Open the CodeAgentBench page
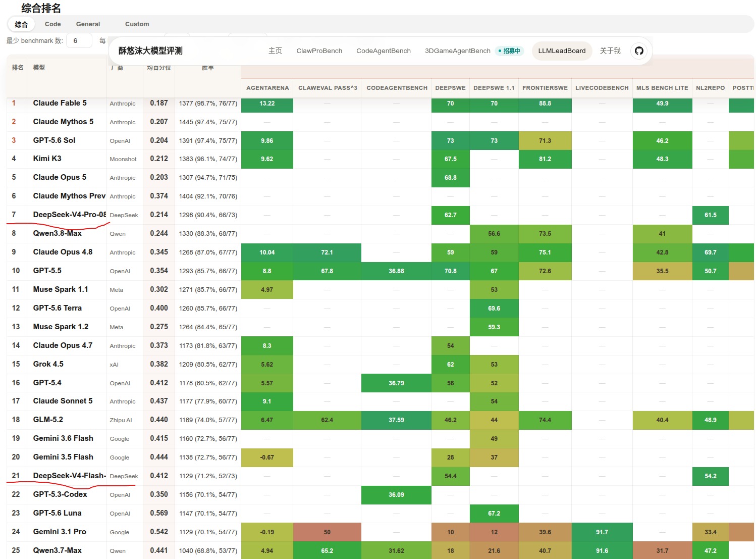 pyautogui.click(x=383, y=51)
